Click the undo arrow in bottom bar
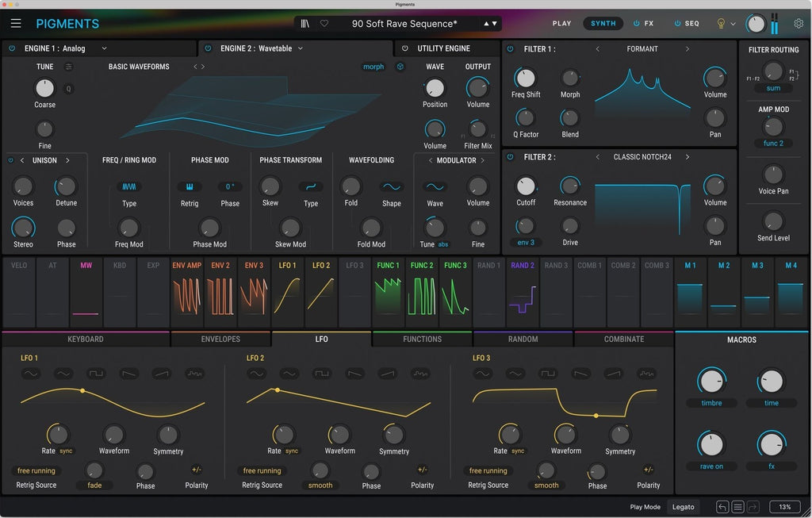This screenshot has height=518, width=812. 722,507
